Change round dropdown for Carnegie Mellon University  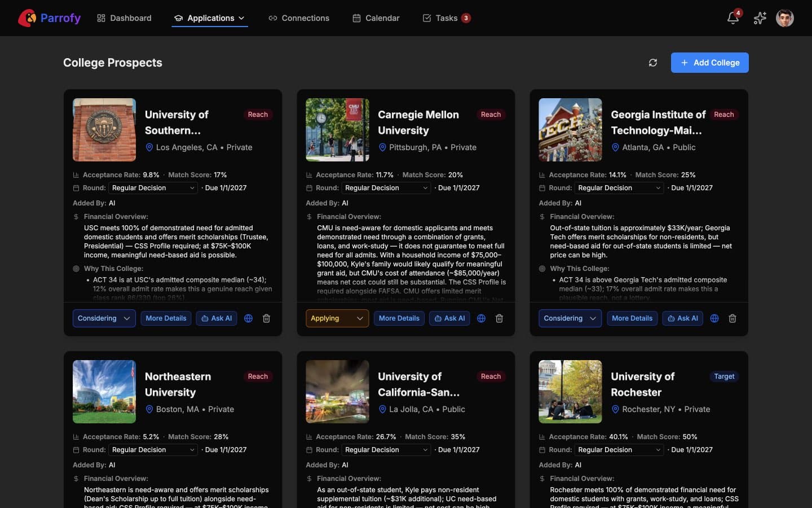point(386,188)
